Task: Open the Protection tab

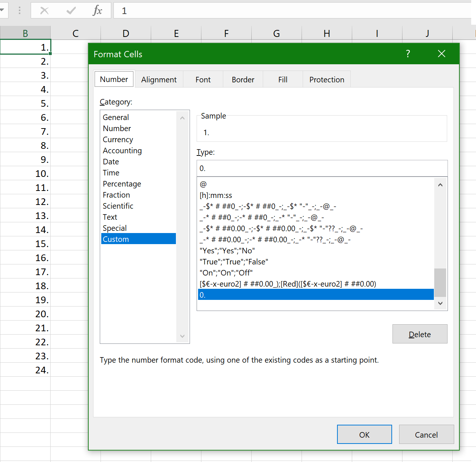Action: pyautogui.click(x=327, y=79)
